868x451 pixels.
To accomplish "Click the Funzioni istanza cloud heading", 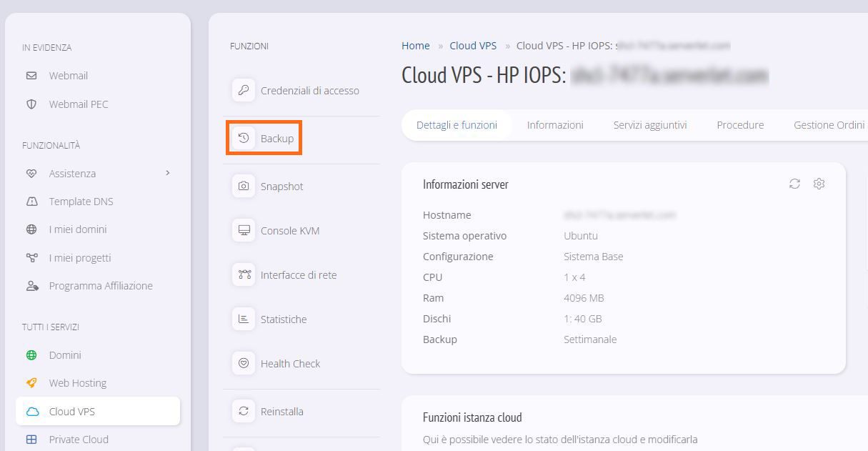I will coord(472,417).
